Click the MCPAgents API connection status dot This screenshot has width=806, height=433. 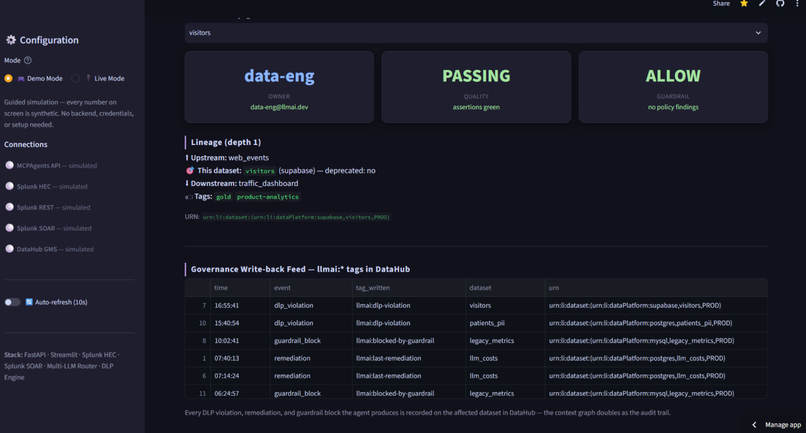tap(9, 165)
